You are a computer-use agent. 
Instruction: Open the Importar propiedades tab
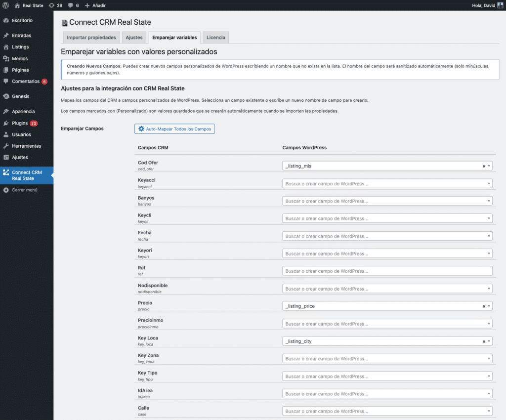click(91, 37)
